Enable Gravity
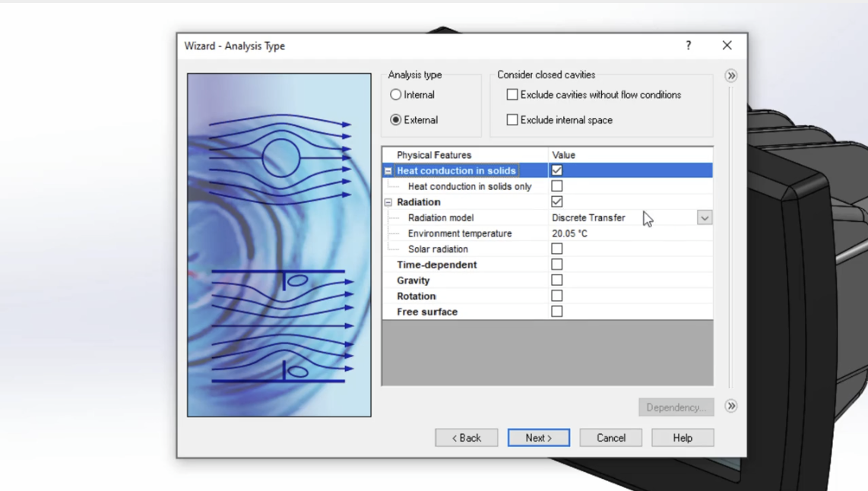 (x=556, y=280)
